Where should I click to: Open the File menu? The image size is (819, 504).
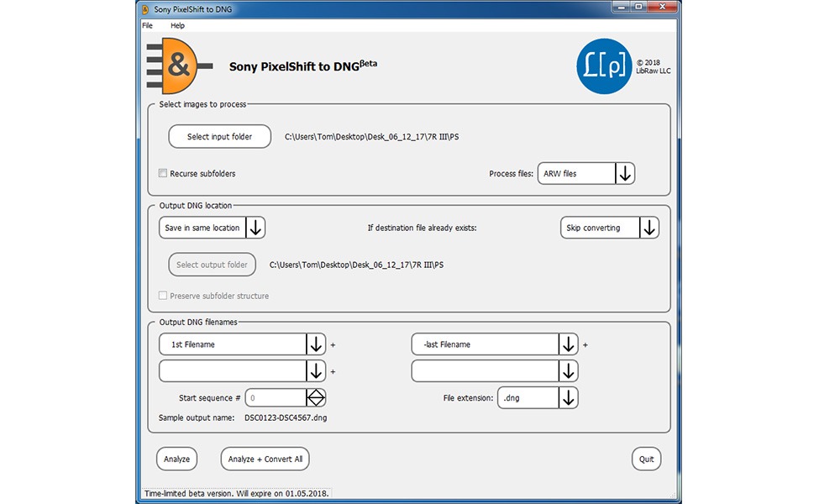[x=147, y=25]
